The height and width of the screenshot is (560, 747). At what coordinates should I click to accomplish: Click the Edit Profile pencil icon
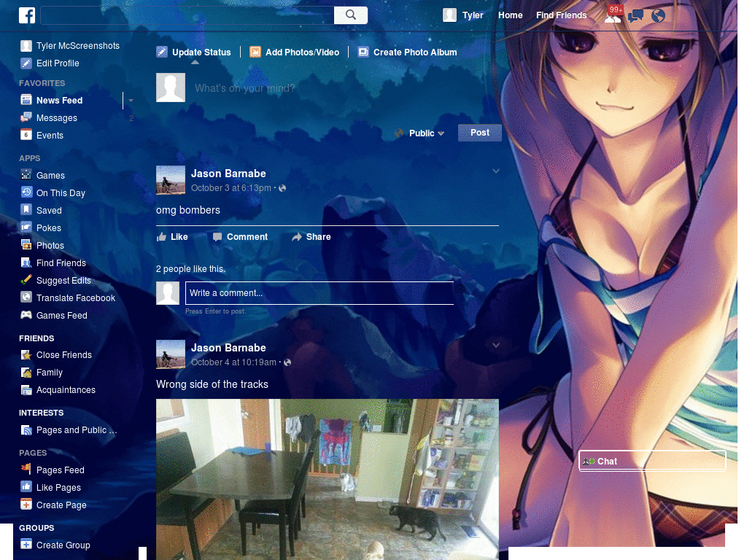tap(26, 63)
